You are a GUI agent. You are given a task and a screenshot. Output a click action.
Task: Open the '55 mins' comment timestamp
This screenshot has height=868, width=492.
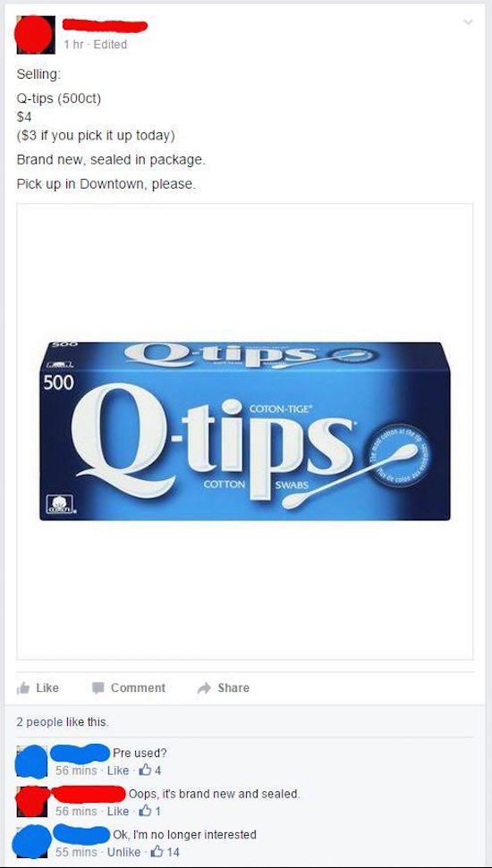(x=78, y=852)
